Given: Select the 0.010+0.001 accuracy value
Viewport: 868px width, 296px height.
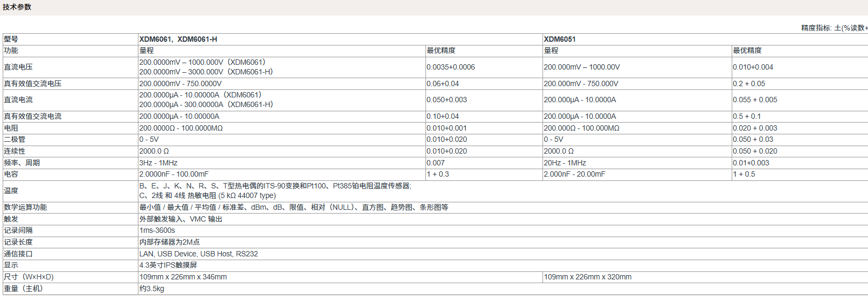Looking at the screenshot, I should click(447, 128).
